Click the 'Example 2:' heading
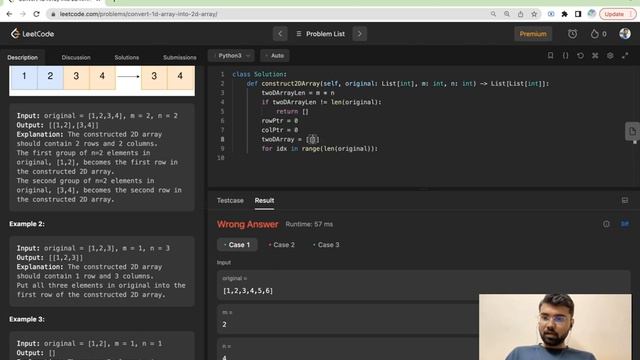640x360 pixels. pyautogui.click(x=27, y=224)
